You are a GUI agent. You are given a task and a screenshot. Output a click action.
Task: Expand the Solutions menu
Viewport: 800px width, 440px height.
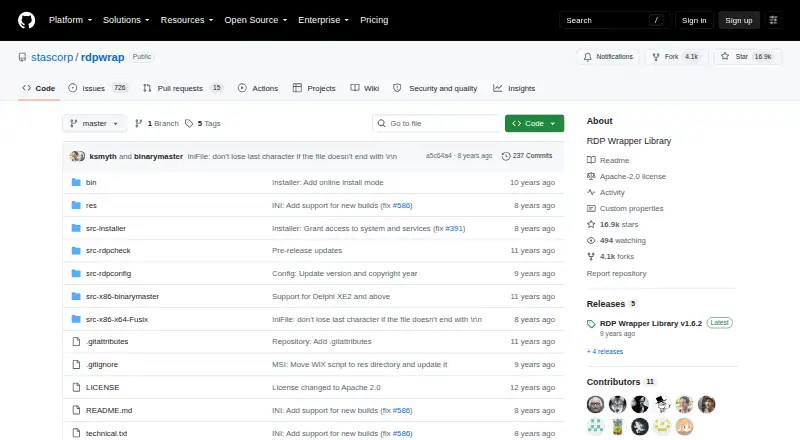pos(126,20)
